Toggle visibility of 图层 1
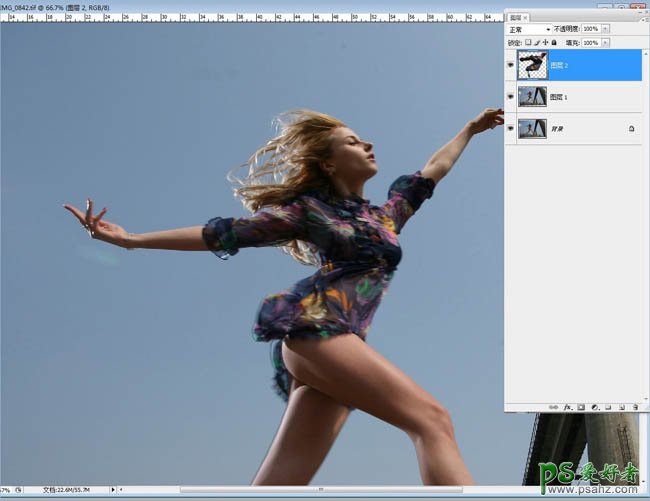650x501 pixels. (x=511, y=97)
